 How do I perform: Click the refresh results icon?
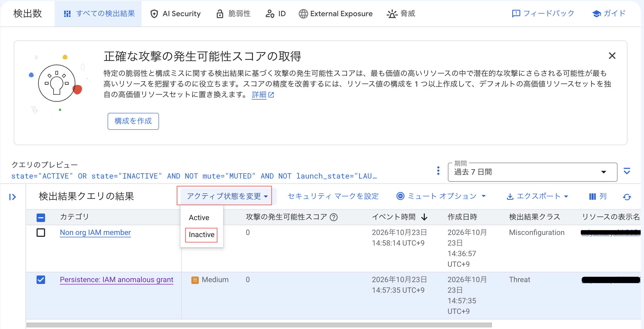627,197
